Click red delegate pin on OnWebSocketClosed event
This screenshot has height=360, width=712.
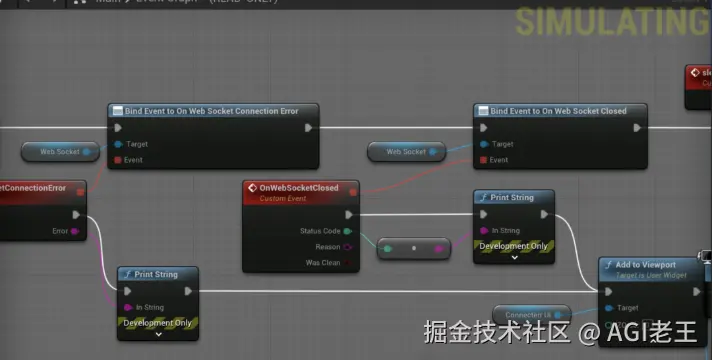[x=353, y=192]
